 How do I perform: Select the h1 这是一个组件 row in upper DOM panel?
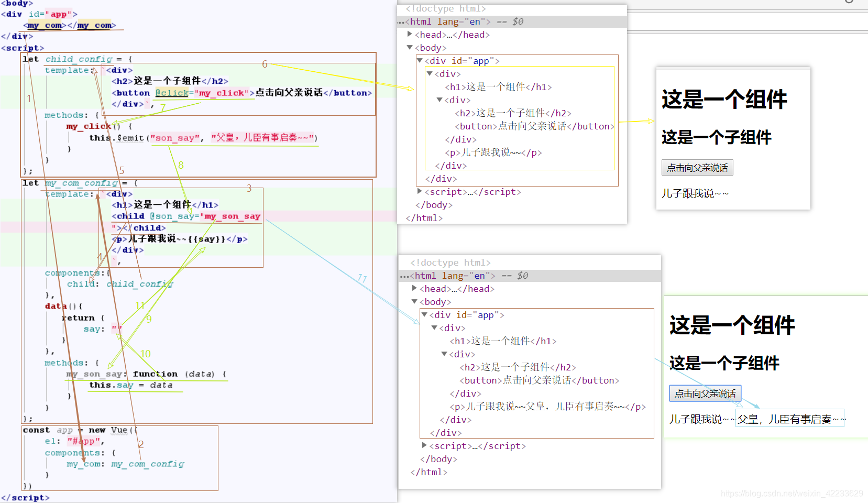pos(498,87)
